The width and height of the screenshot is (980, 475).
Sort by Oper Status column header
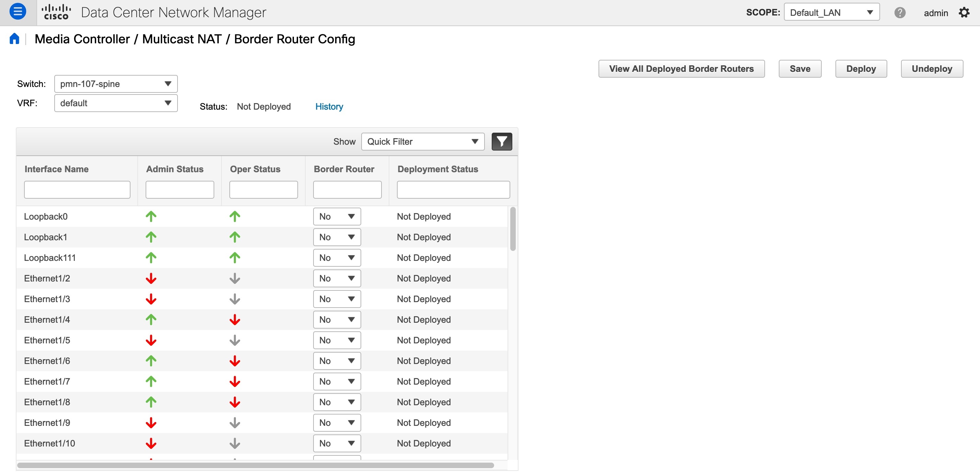pyautogui.click(x=255, y=169)
